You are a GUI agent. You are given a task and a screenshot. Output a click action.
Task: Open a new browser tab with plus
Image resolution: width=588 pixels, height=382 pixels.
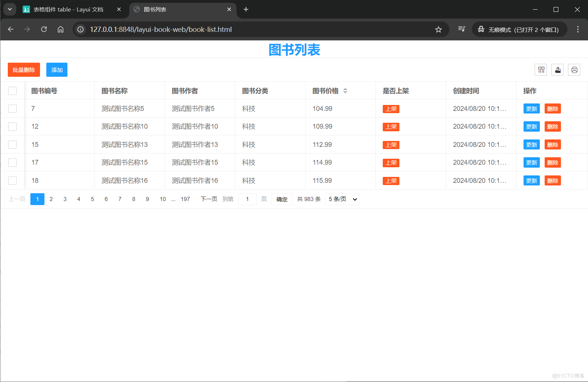coord(246,9)
